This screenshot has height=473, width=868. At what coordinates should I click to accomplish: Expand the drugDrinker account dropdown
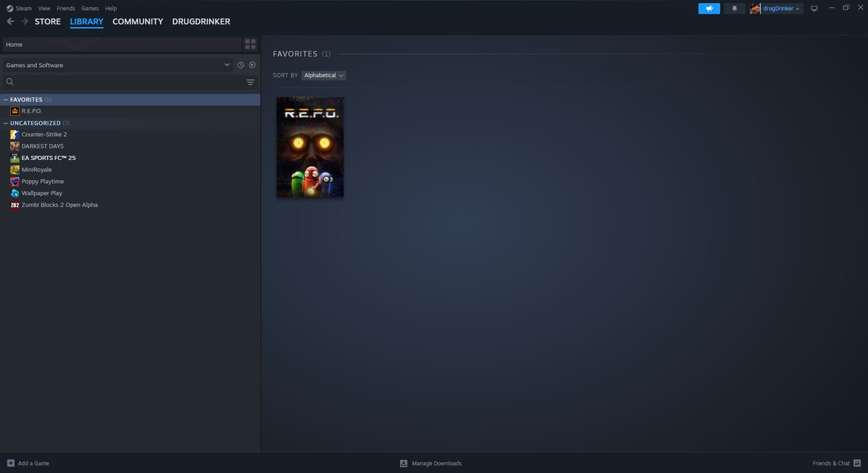781,8
